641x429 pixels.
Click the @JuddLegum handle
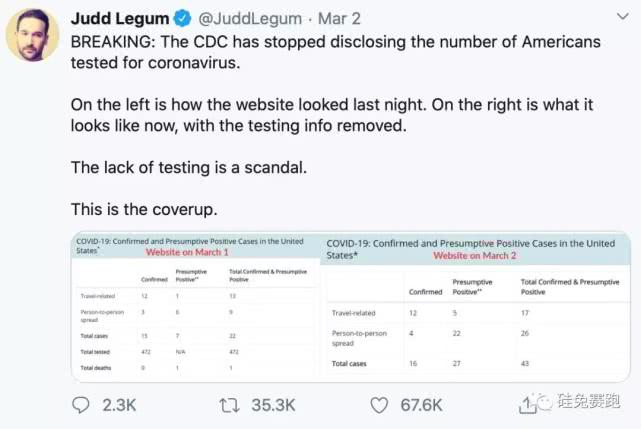255,19
